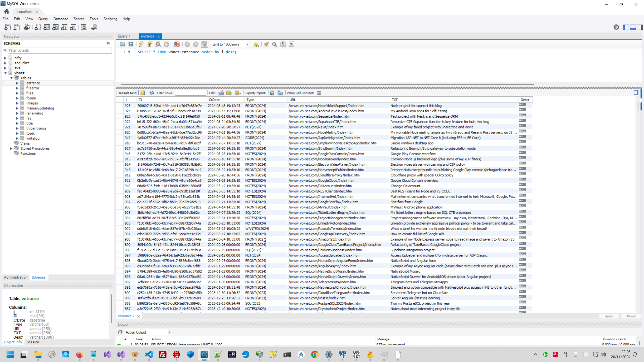This screenshot has width=644, height=362.
Task: Click the Filter Rows input field
Action: (x=190, y=93)
